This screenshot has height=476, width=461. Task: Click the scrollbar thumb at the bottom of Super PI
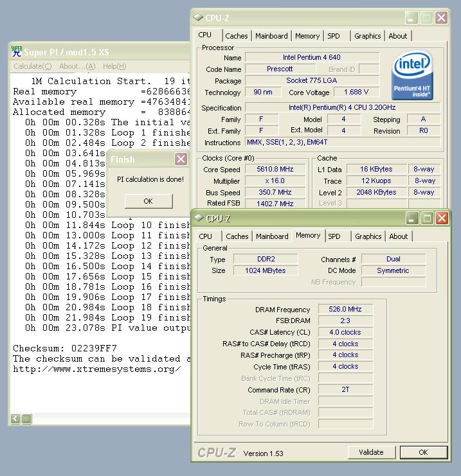tap(27, 419)
